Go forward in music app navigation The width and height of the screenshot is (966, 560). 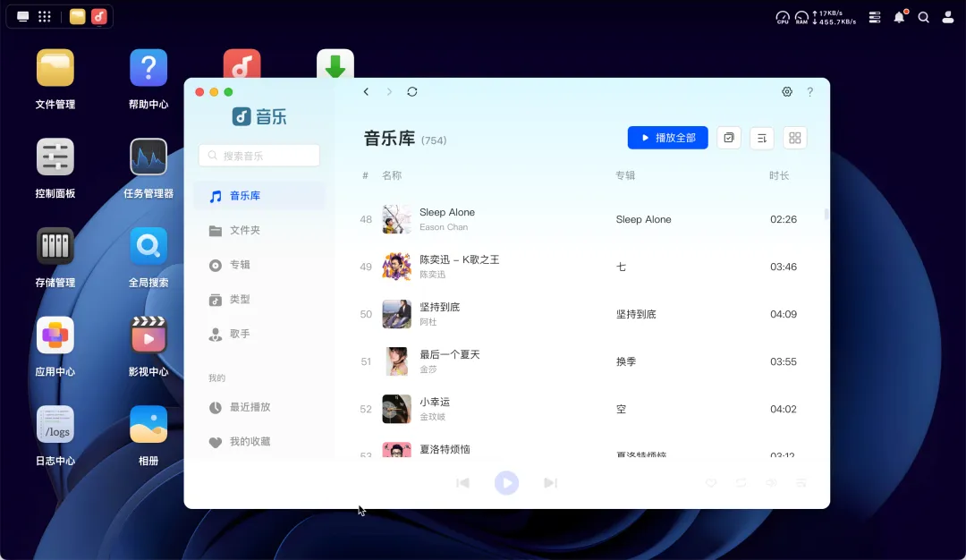[x=389, y=92]
